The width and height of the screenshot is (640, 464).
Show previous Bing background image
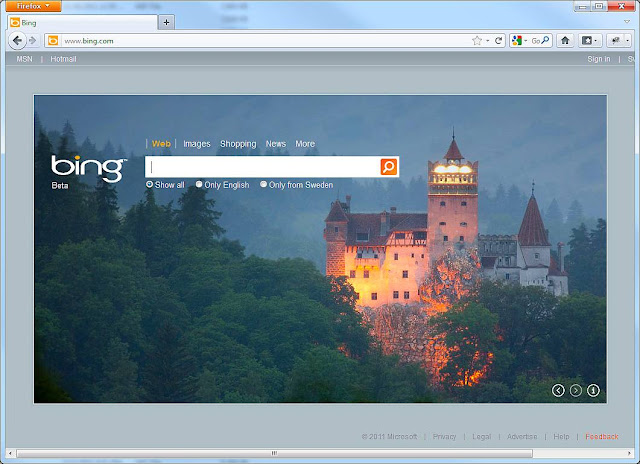click(x=558, y=391)
